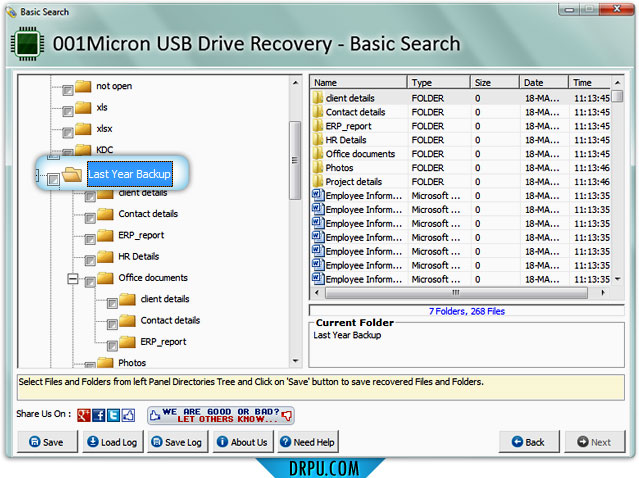
Task: Click the xlsx folder icon in tree
Action: (83, 129)
